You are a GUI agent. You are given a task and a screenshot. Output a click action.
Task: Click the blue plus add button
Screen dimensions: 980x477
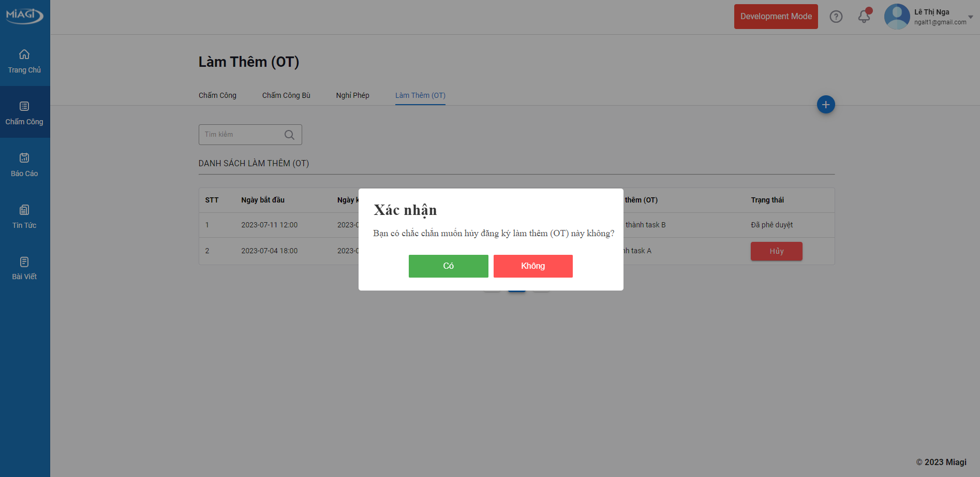pyautogui.click(x=825, y=105)
